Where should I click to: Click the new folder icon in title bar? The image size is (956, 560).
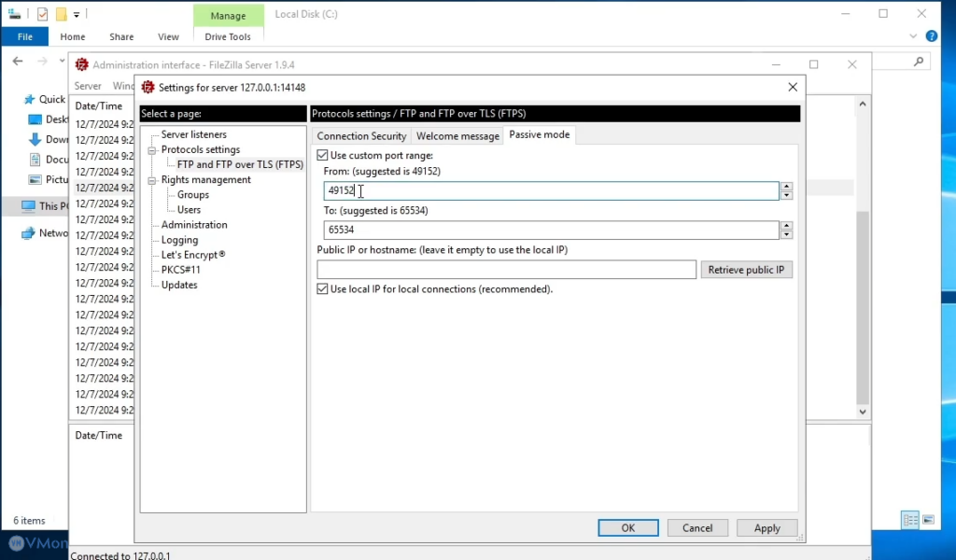tap(61, 14)
